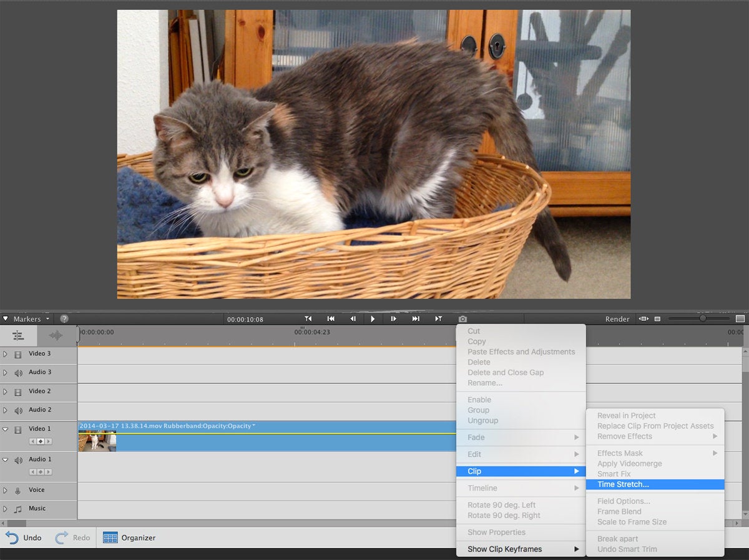Open Show Clip Keyframes submenu
Viewport: 749px width, 560px height.
[521, 549]
